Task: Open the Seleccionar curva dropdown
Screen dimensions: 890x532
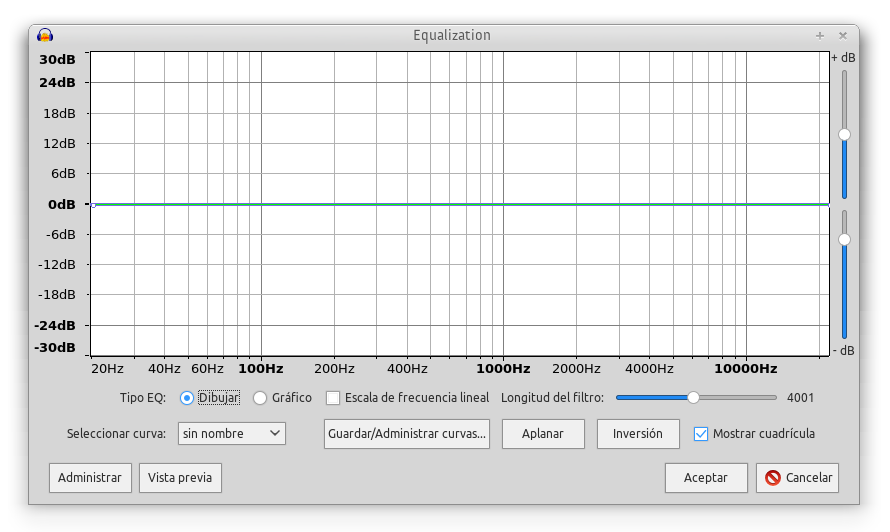Action: [x=232, y=434]
